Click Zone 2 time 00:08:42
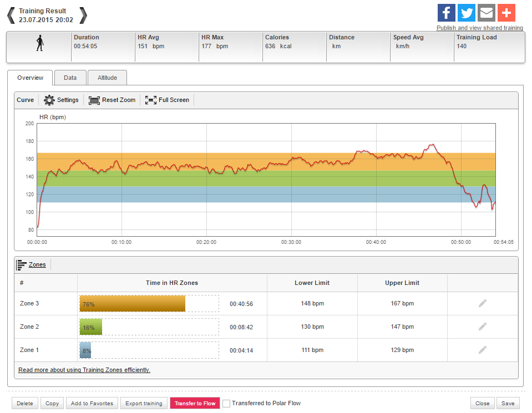532x413 pixels. click(x=241, y=327)
